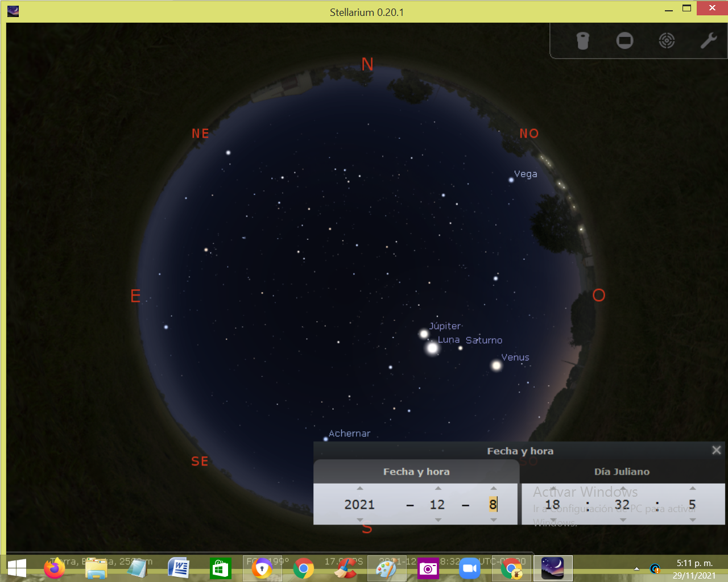This screenshot has height=582, width=728.
Task: Show hidden system tray icons
Action: (636, 568)
